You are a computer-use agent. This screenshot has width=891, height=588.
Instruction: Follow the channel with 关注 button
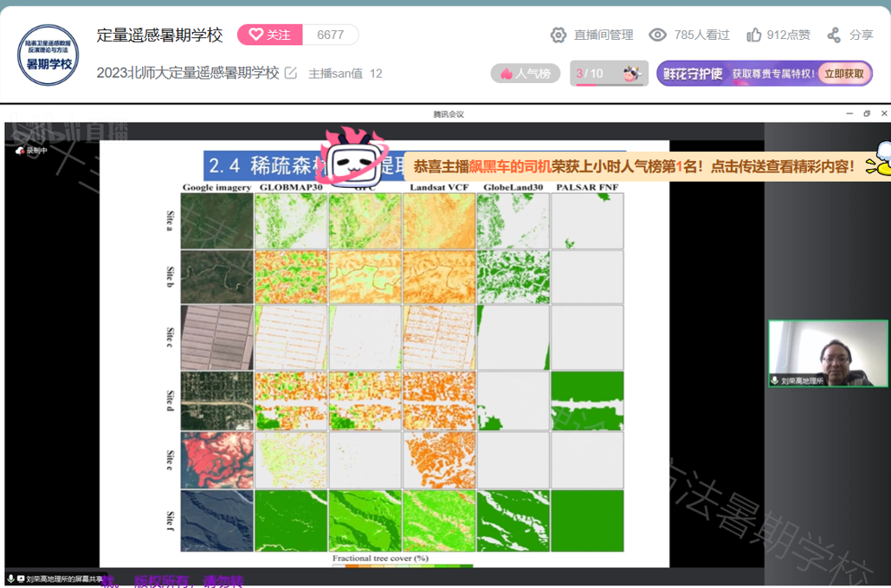[269, 35]
